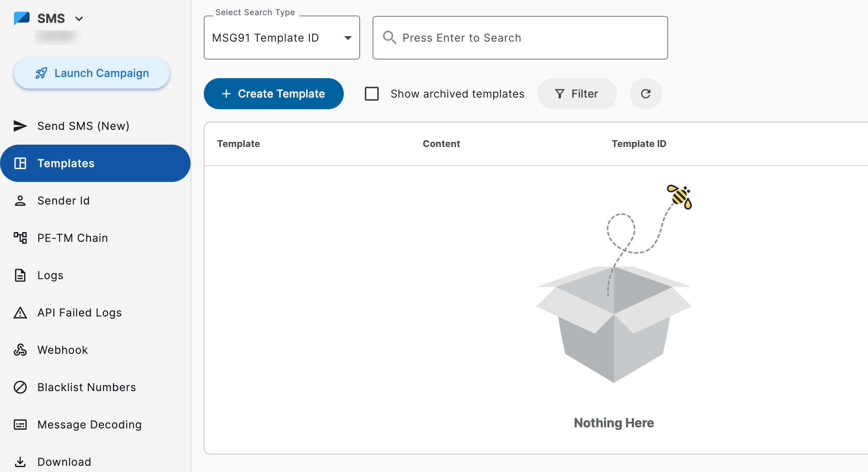Image resolution: width=868 pixels, height=472 pixels.
Task: Click the search magnifier icon
Action: click(389, 38)
